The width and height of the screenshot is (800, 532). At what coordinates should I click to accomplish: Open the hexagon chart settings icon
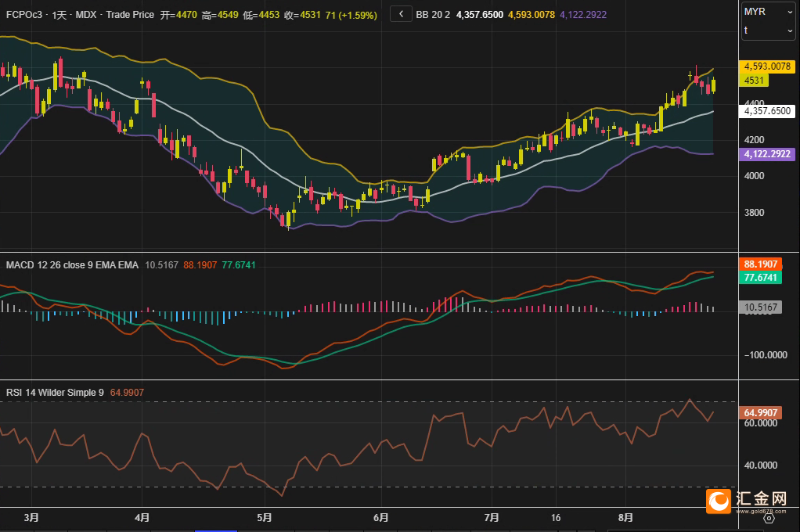click(x=769, y=519)
